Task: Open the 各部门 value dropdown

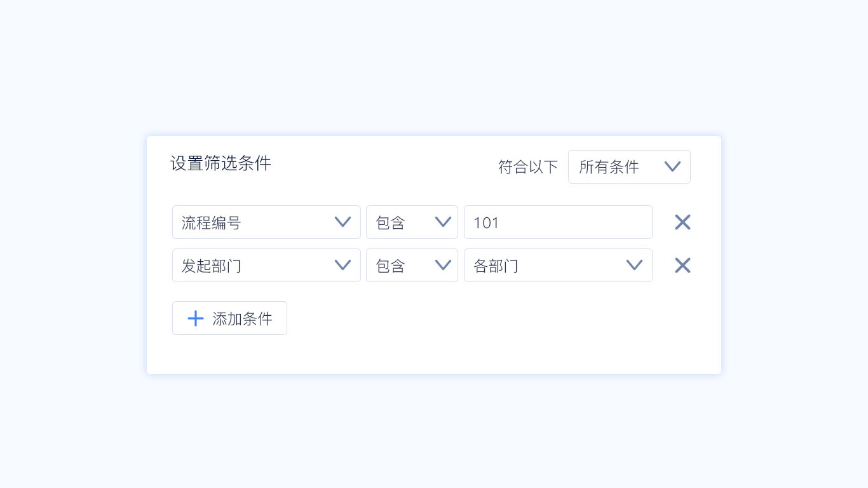Action: [x=546, y=266]
